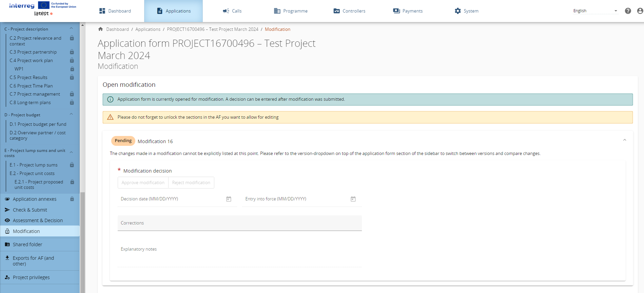Click the help question mark icon
Screen dimensions: 644x293
[x=628, y=11]
